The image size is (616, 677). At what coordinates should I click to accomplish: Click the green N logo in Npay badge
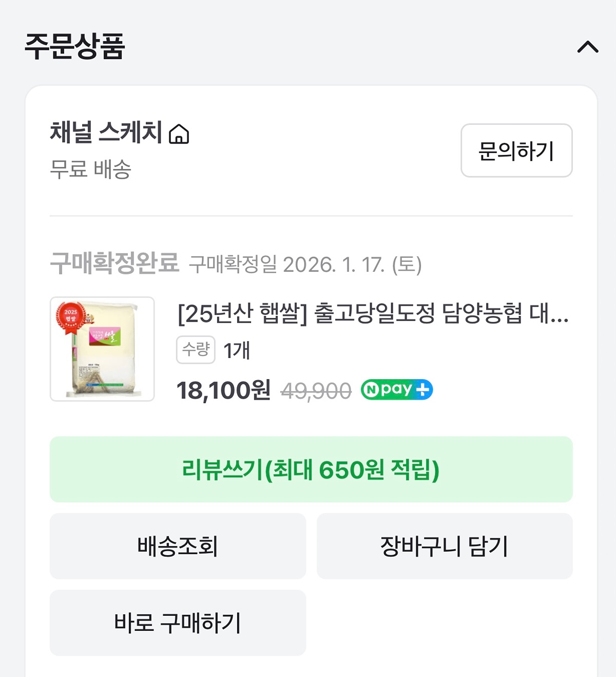click(x=371, y=389)
